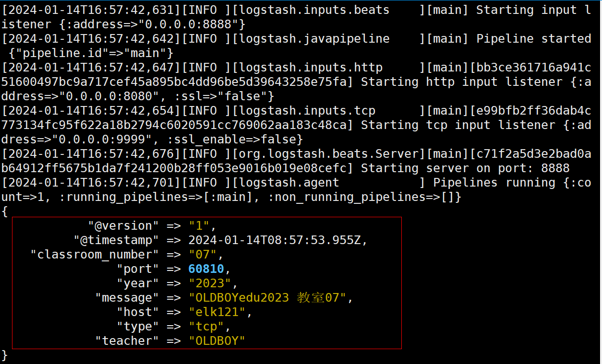Click the "@version" field key
The height and width of the screenshot is (364, 602).
(123, 226)
